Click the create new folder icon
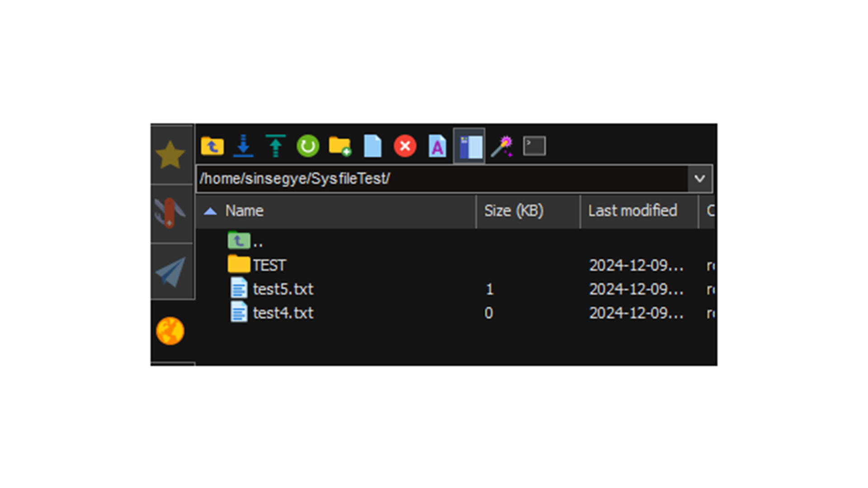The image size is (868, 488). (340, 146)
